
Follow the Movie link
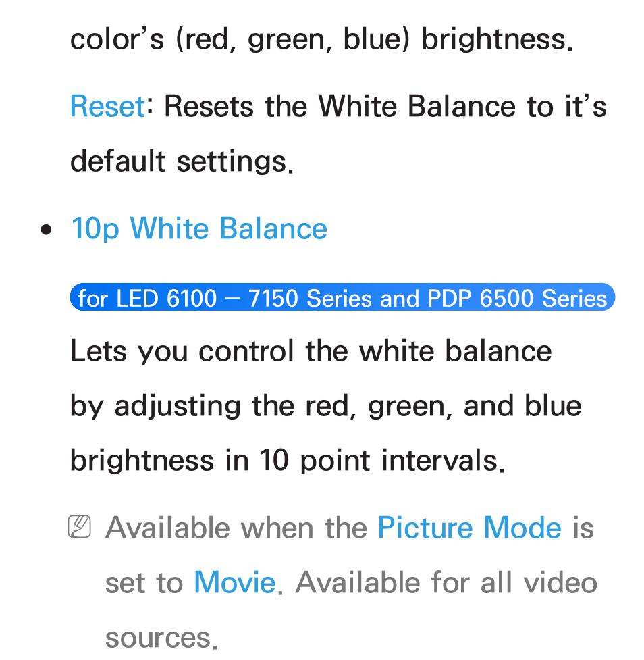coord(235,583)
